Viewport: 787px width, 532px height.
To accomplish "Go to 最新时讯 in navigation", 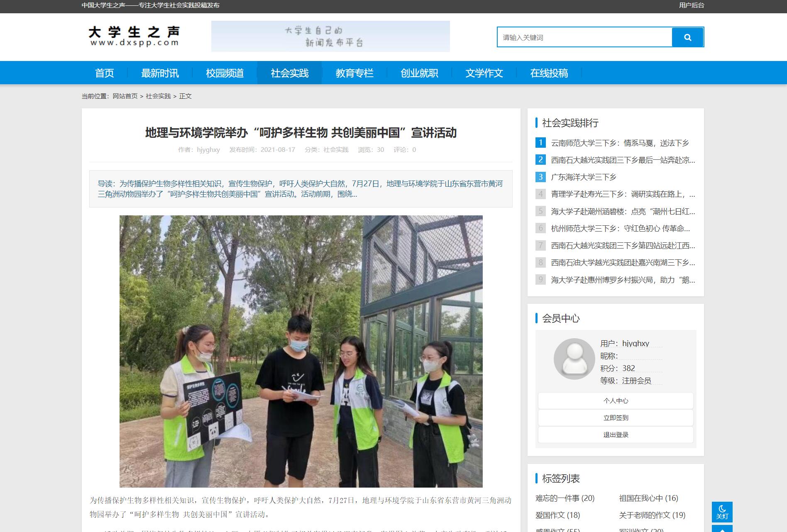I will (x=160, y=73).
